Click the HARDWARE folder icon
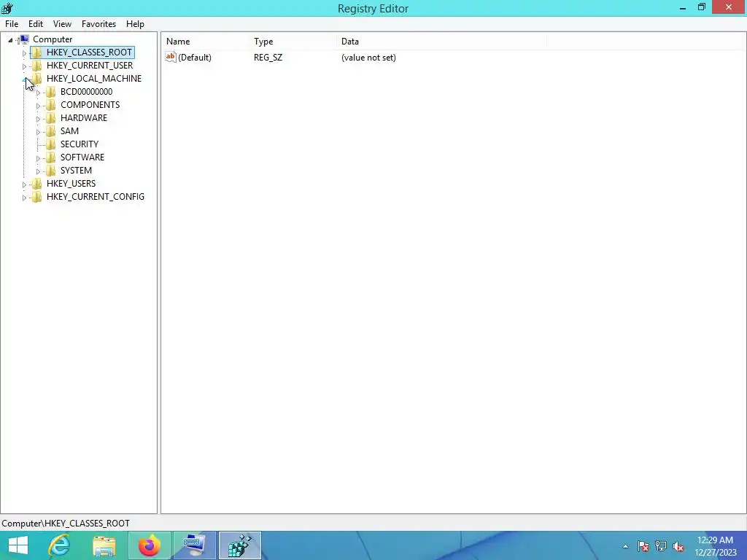Viewport: 747px width, 560px height. (50, 118)
